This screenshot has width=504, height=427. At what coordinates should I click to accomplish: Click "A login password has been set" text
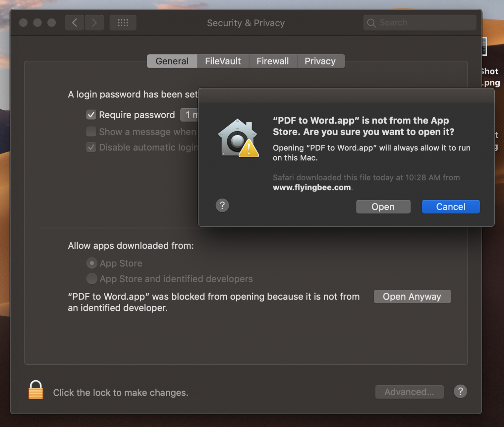133,94
